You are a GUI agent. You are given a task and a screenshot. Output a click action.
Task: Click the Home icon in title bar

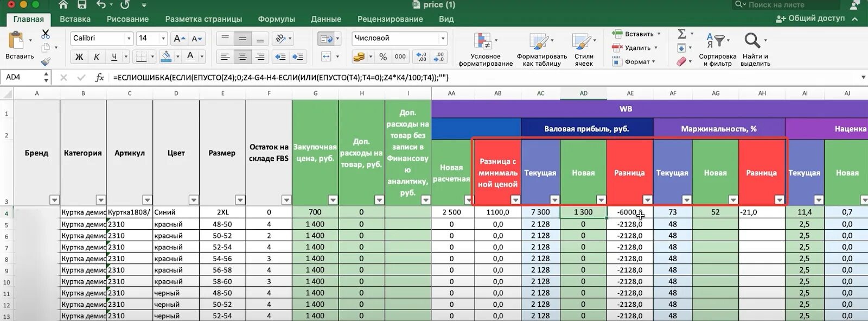pos(63,5)
